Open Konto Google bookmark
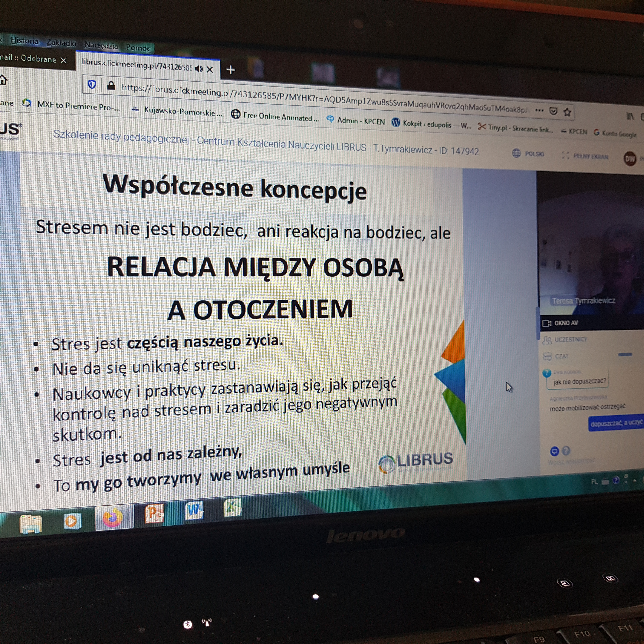 pos(615,133)
